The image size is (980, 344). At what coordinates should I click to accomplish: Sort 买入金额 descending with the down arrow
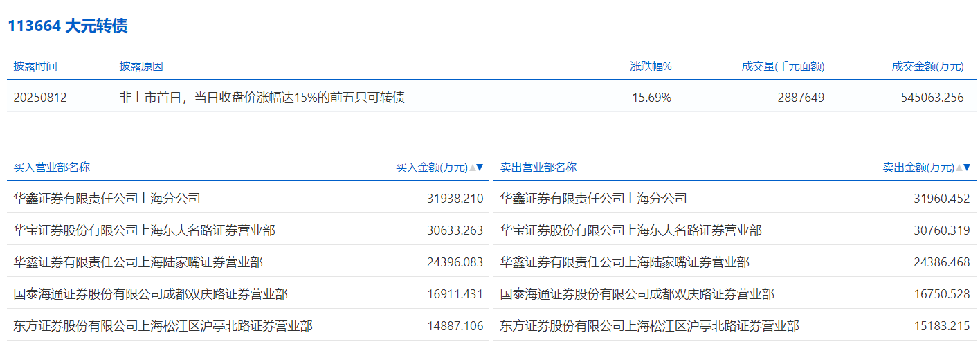(x=480, y=168)
